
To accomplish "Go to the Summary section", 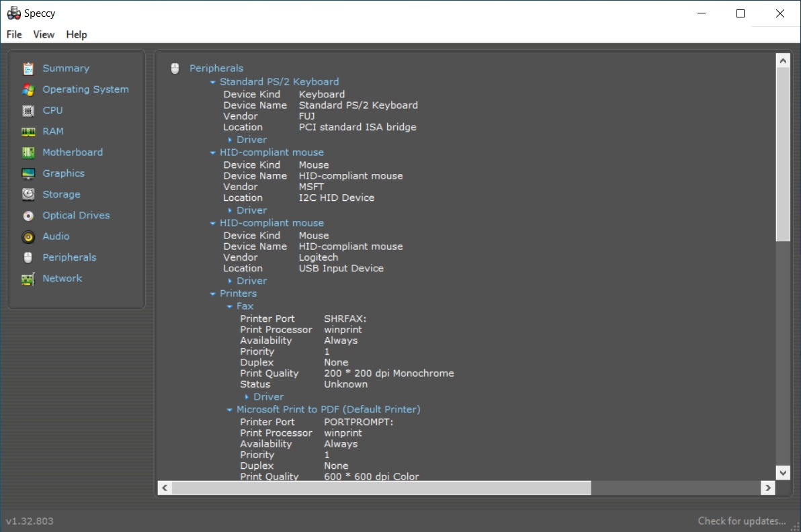I will (x=66, y=69).
